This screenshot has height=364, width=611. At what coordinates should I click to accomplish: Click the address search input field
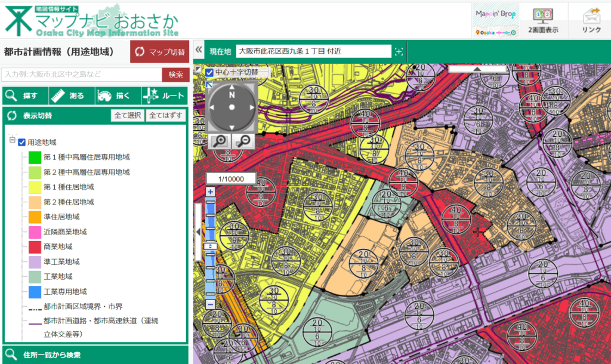(x=81, y=75)
